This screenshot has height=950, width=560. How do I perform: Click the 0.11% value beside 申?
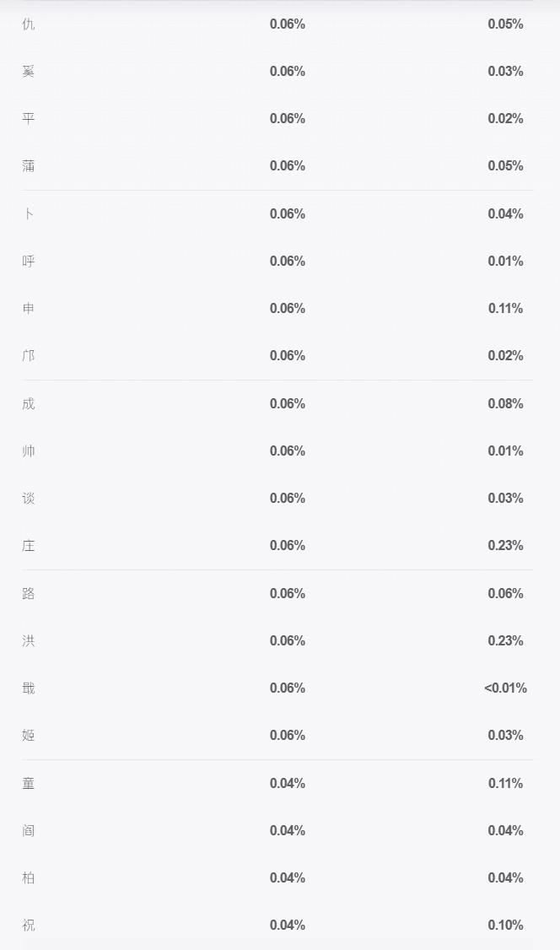point(505,309)
